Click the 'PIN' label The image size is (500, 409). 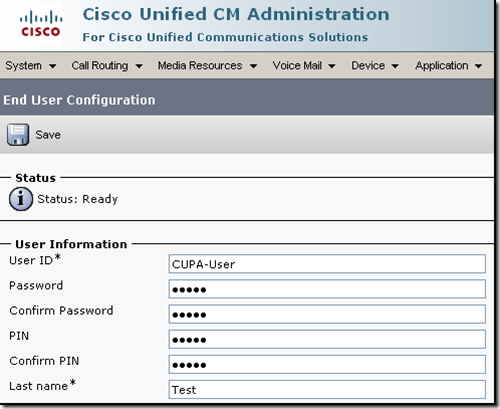(19, 336)
